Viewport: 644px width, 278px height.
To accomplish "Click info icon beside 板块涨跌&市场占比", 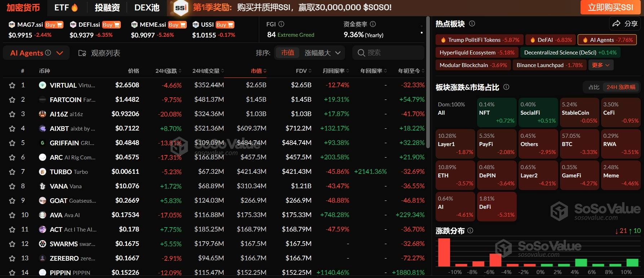I will [x=506, y=87].
